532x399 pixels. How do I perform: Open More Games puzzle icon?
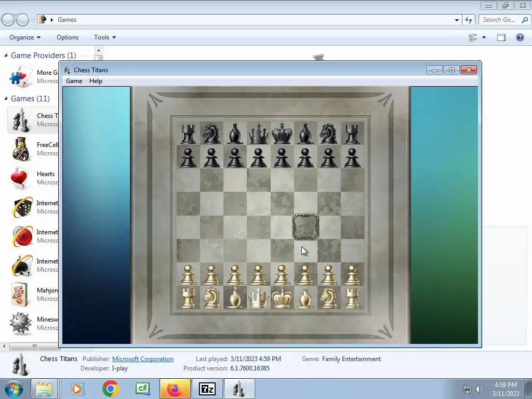coord(21,76)
